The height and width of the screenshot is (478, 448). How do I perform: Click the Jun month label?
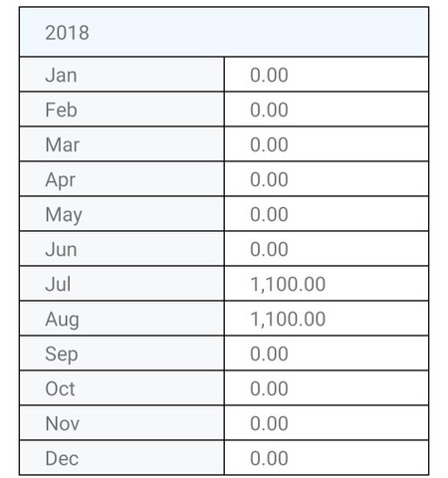tap(61, 249)
